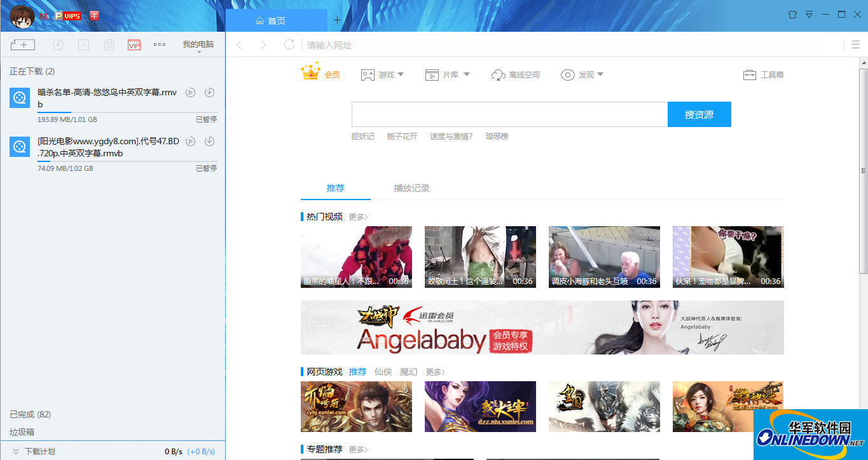The height and width of the screenshot is (460, 868).
Task: Search the hot keyword 栀子花开
Action: 402,136
